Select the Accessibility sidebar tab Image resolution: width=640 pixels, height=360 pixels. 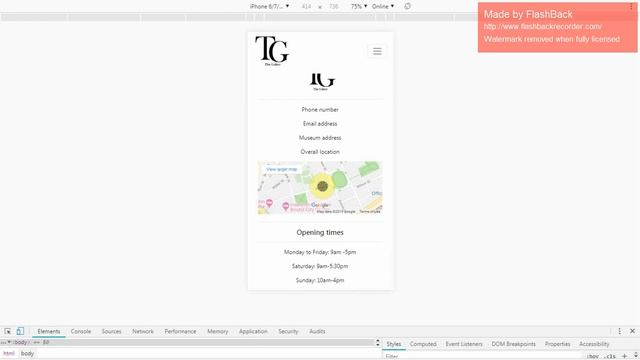point(594,344)
